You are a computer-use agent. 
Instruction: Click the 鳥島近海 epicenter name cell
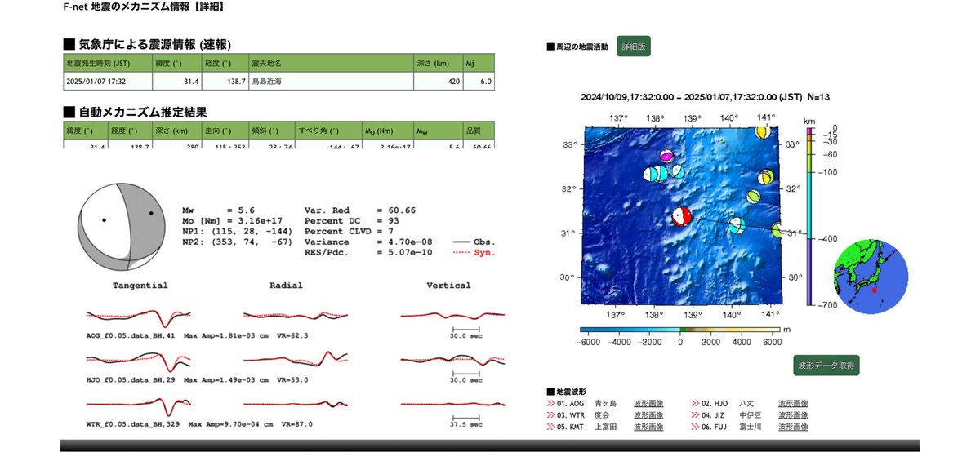pyautogui.click(x=330, y=82)
